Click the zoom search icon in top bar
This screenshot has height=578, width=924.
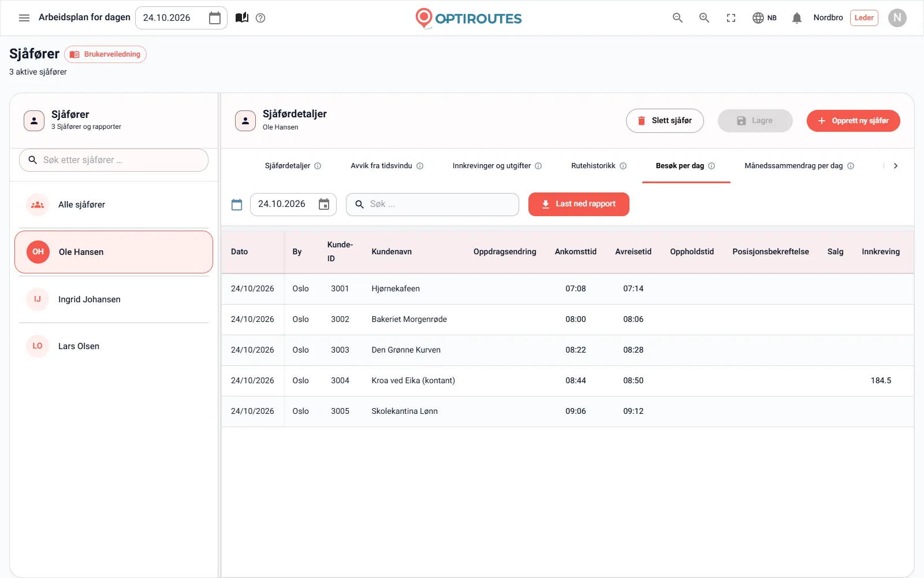705,18
